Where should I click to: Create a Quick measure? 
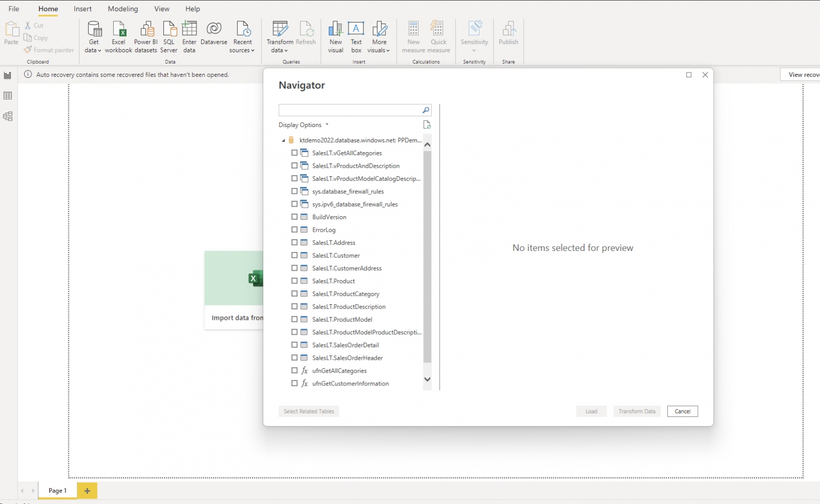pyautogui.click(x=438, y=36)
